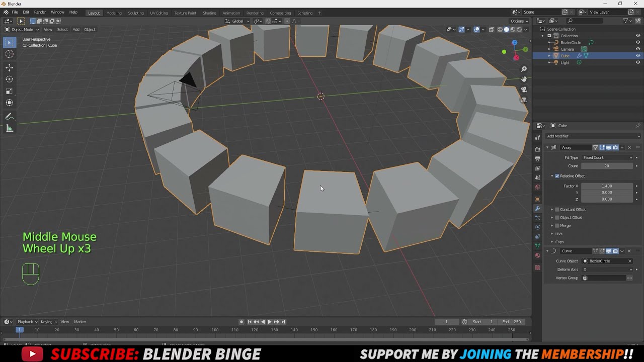This screenshot has width=644, height=362.
Task: Open the Texture properties tab
Action: [537, 267]
